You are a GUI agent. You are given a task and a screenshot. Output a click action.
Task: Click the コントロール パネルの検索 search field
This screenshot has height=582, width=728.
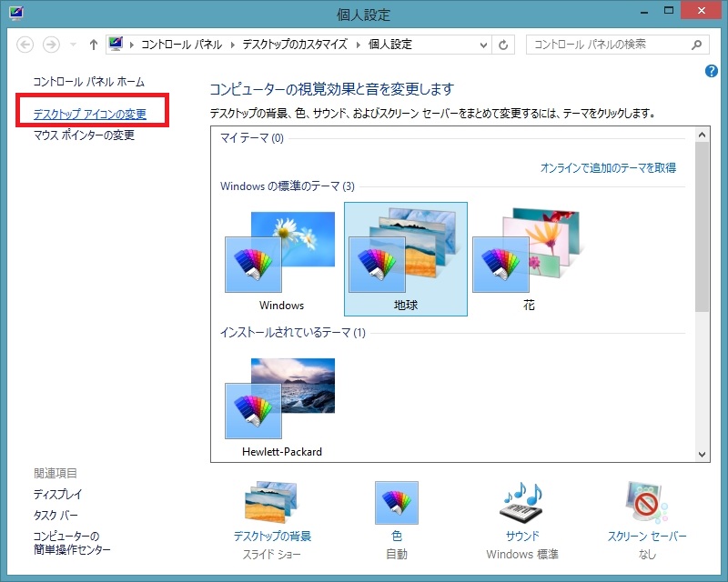(608, 45)
